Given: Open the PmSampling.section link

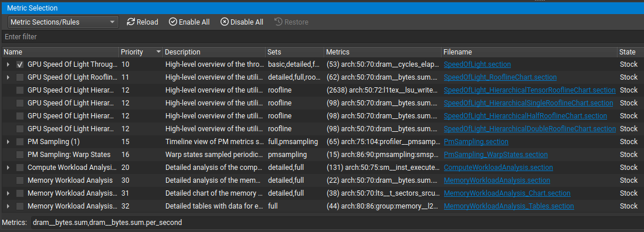Looking at the screenshot, I should point(476,142).
